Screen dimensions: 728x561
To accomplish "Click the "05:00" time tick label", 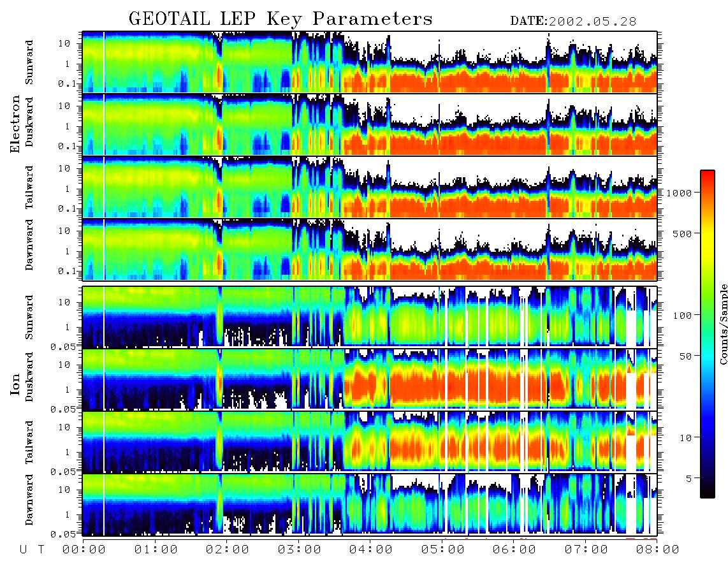I will pos(443,550).
